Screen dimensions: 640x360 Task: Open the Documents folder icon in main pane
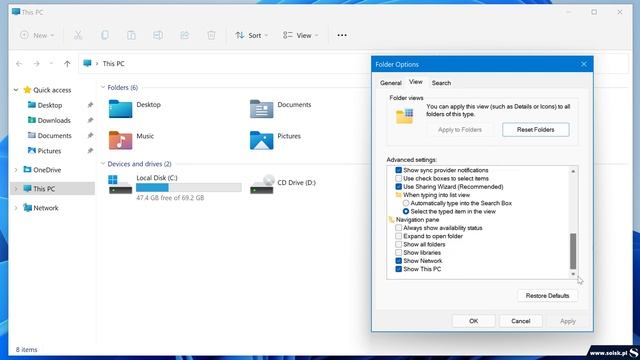pyautogui.click(x=261, y=109)
